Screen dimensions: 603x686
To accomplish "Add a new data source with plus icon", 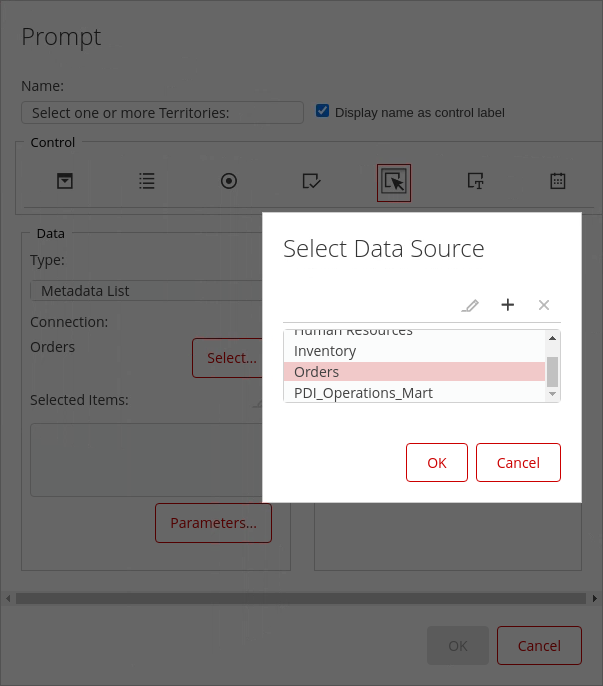I will click(x=507, y=305).
